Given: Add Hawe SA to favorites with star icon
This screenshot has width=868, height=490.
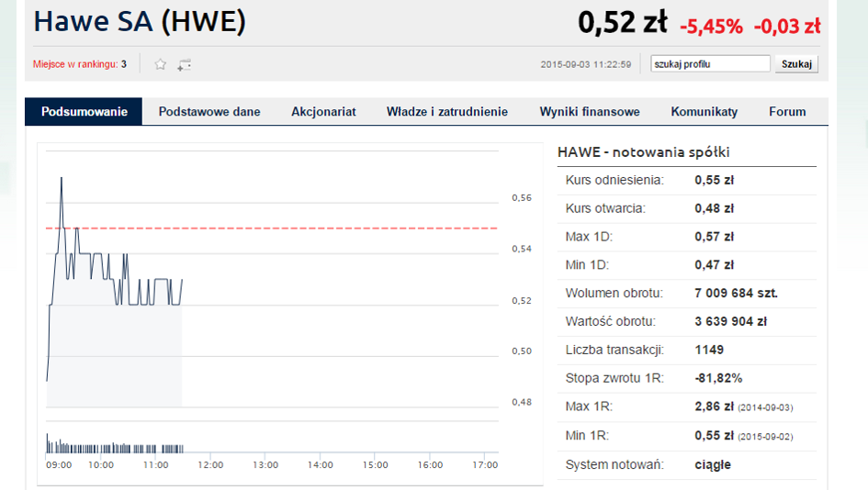Looking at the screenshot, I should coord(160,64).
